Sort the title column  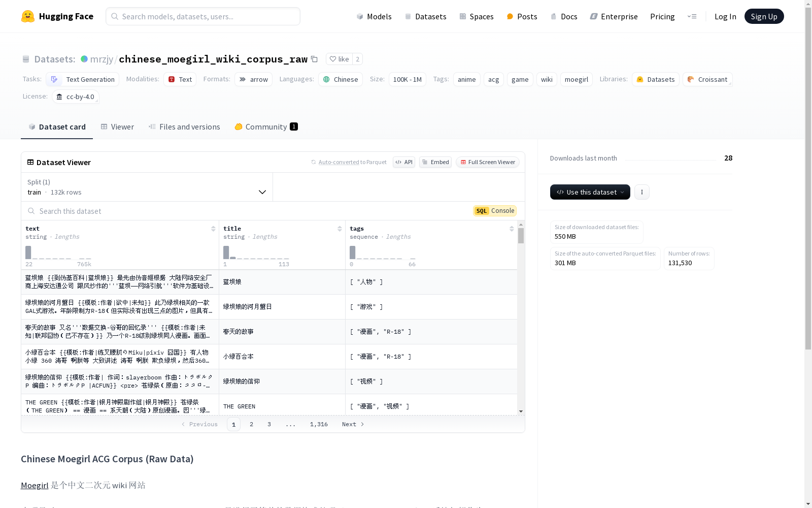pyautogui.click(x=340, y=229)
